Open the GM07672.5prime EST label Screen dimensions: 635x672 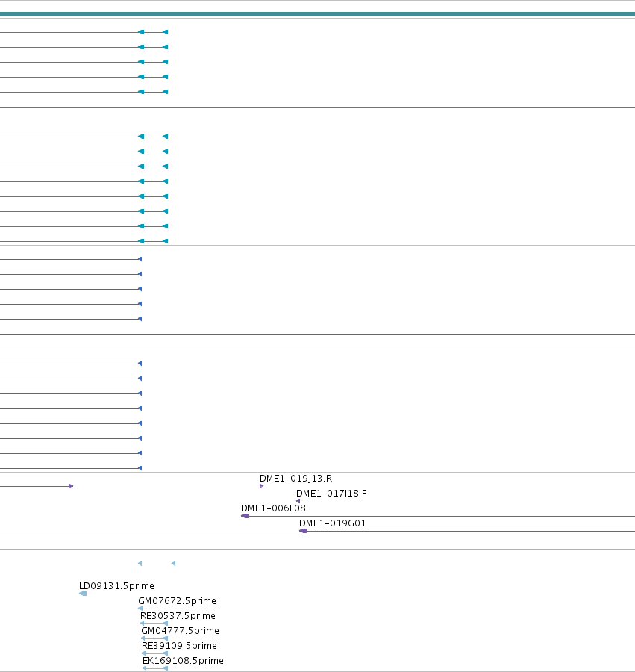[x=177, y=601]
